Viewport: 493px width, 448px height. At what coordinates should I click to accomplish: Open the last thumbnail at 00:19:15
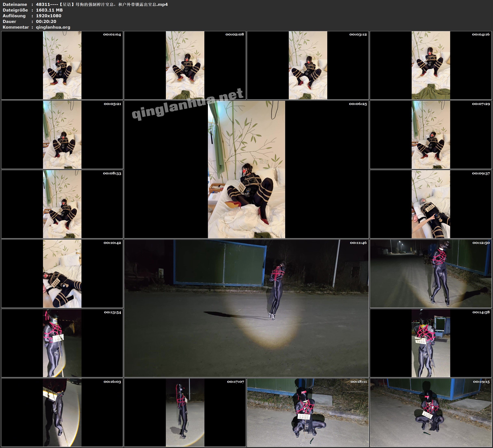click(431, 412)
